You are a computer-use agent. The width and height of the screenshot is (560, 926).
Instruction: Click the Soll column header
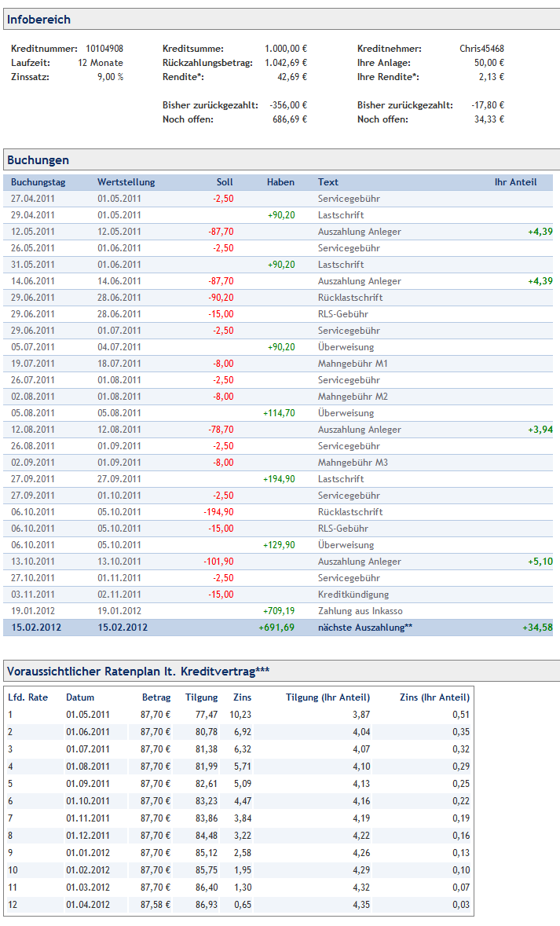(x=225, y=182)
